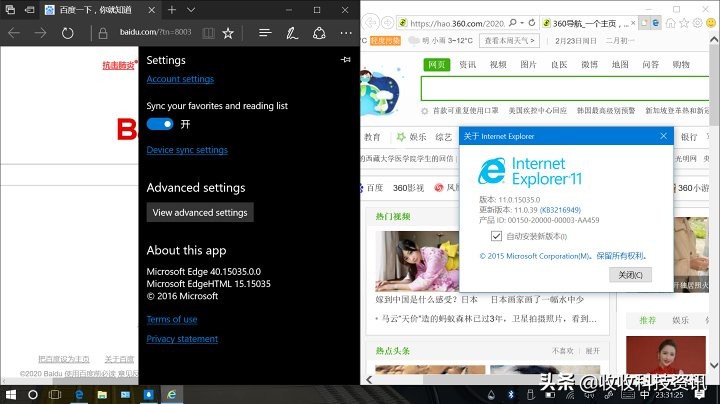This screenshot has height=404, width=720.
Task: Click View advanced settings button
Action: click(200, 213)
